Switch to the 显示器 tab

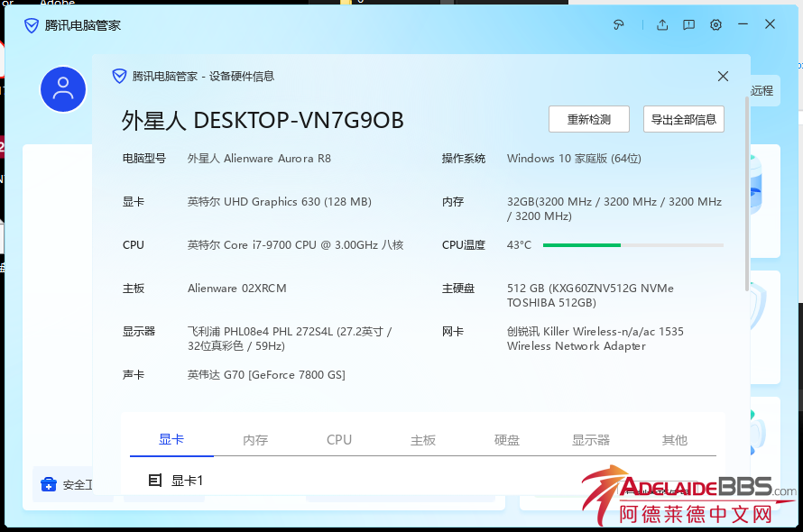tap(591, 440)
